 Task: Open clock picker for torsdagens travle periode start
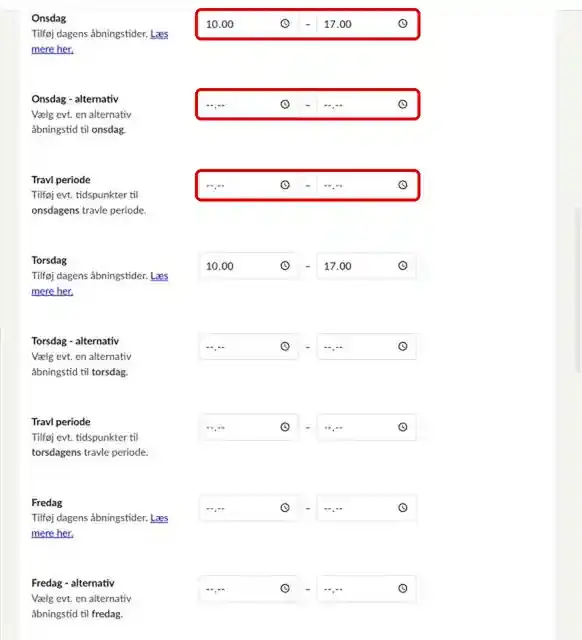285,427
